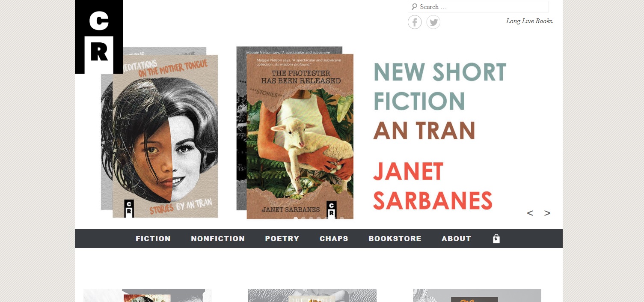Open the Fiction menu
The height and width of the screenshot is (302, 644).
(153, 239)
